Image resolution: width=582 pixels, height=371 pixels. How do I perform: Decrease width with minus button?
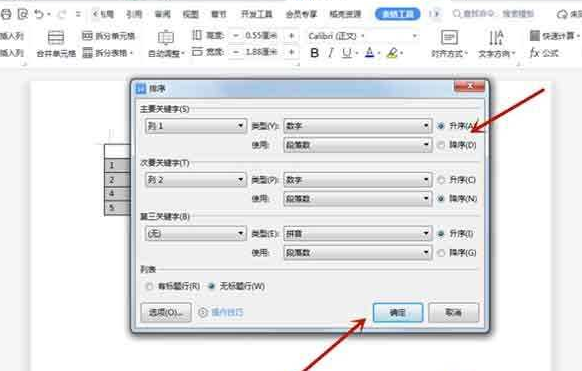(236, 52)
